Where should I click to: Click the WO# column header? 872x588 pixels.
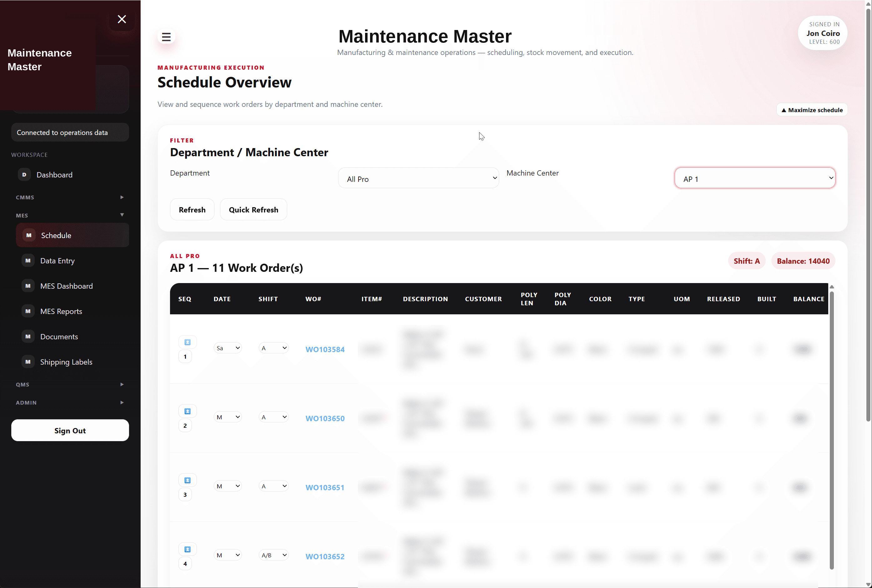tap(313, 299)
